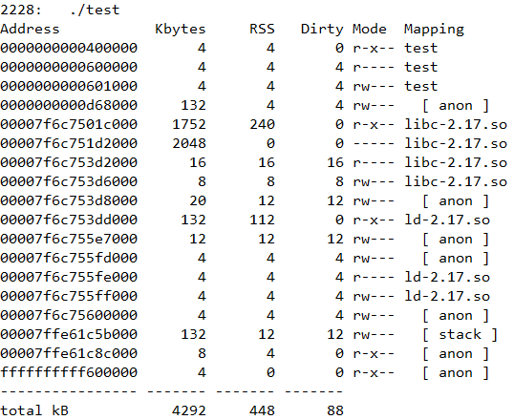514x420 pixels.
Task: Click address 00007f6c753d8000
Action: coord(69,200)
